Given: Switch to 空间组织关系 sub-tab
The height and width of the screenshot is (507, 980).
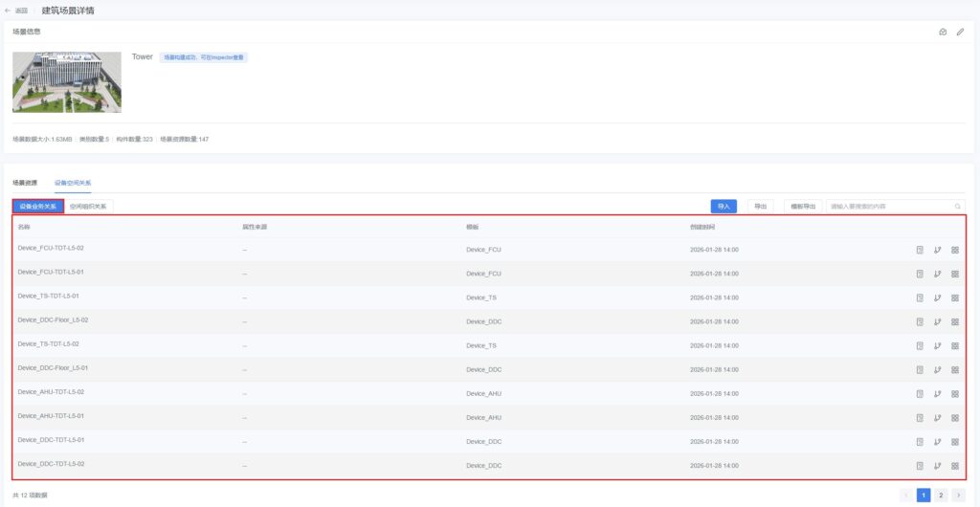Looking at the screenshot, I should click(89, 206).
